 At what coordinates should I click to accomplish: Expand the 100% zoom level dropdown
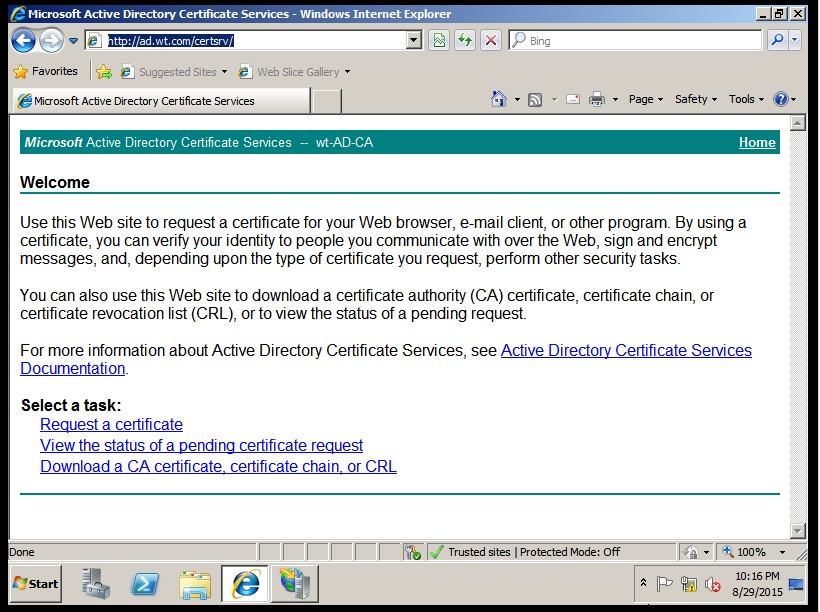pos(782,552)
